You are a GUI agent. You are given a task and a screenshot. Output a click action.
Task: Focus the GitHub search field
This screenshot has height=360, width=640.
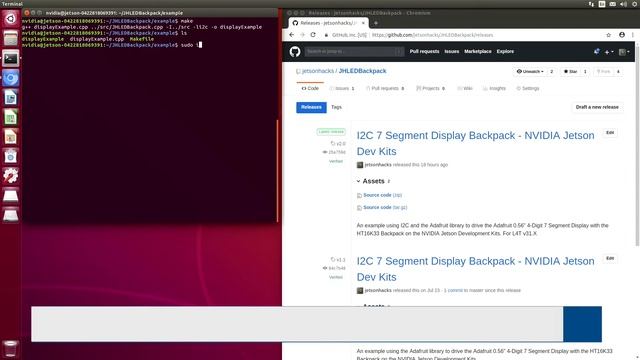click(354, 51)
